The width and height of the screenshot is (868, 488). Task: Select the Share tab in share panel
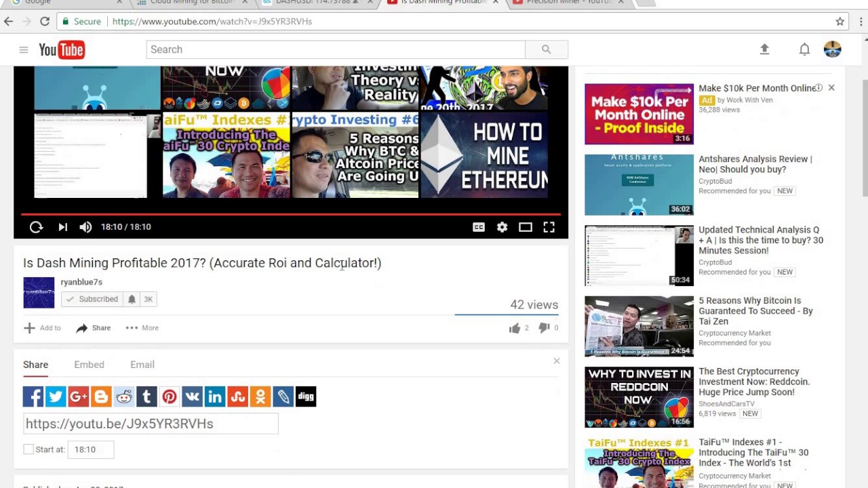[35, 365]
